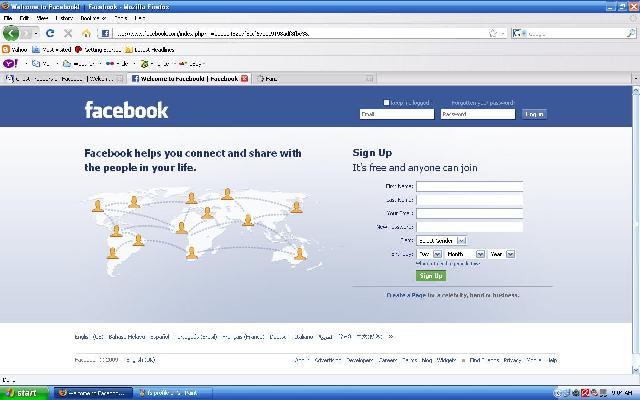This screenshot has width=640, height=400.
Task: Open the back/forward history dropdown arrow
Action: [x=36, y=33]
